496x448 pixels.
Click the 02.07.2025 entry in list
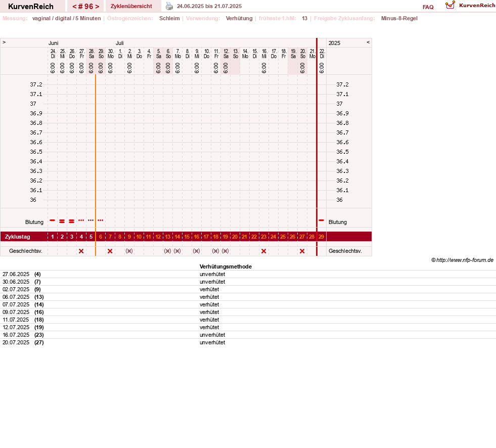click(248, 290)
